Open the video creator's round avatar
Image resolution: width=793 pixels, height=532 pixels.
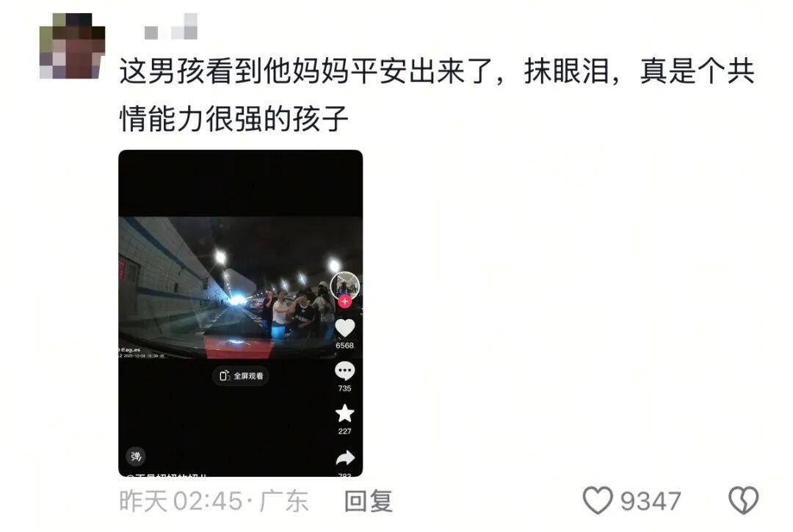pos(345,286)
